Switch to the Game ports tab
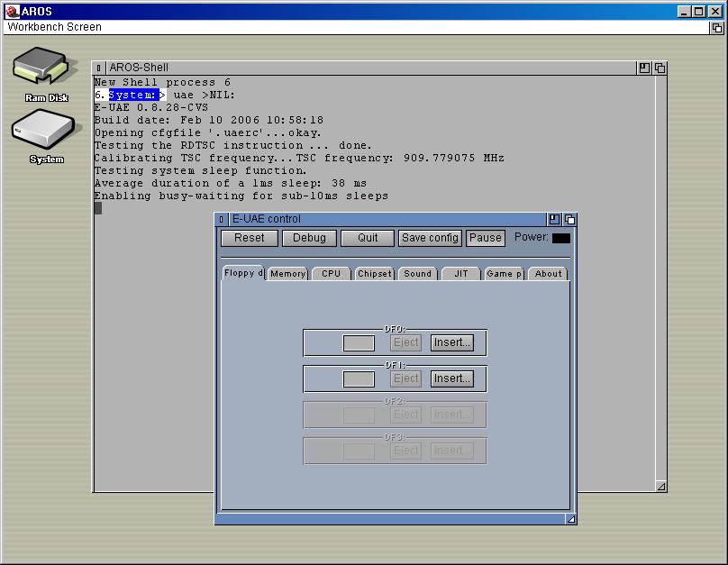This screenshot has width=728, height=565. point(505,274)
